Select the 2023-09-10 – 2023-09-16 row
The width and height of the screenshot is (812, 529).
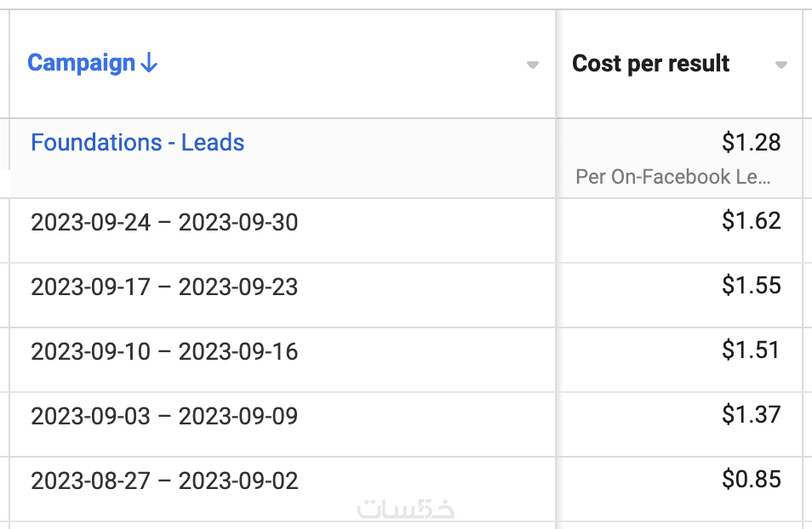click(164, 352)
